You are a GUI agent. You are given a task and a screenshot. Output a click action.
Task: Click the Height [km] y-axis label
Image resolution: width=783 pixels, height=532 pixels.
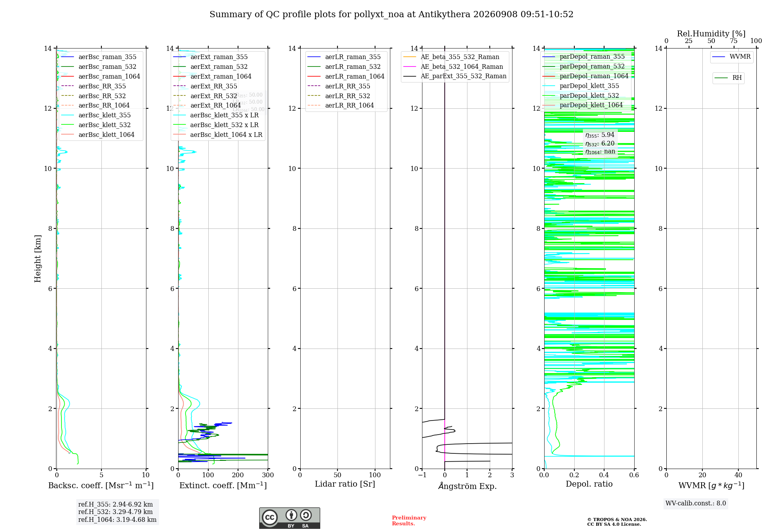click(38, 259)
